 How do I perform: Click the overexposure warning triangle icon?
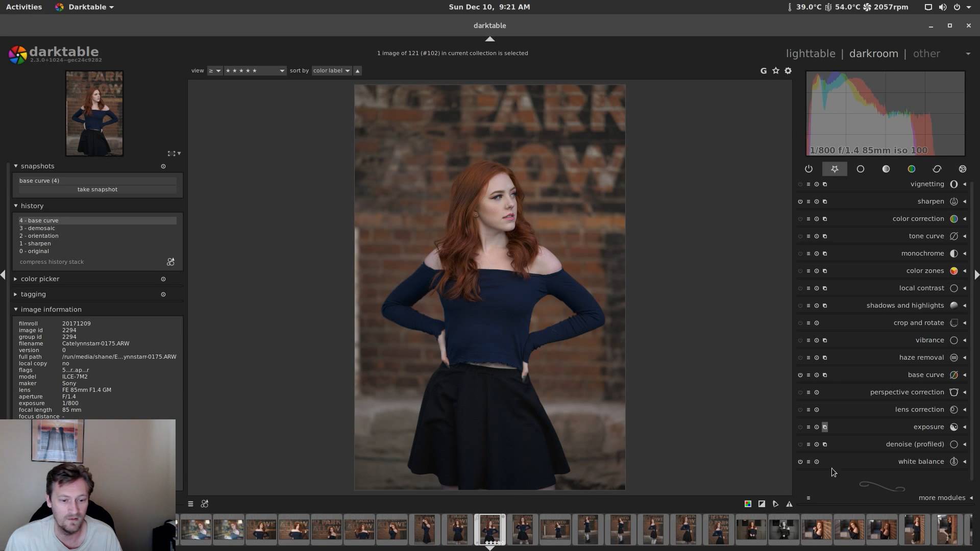(x=789, y=504)
